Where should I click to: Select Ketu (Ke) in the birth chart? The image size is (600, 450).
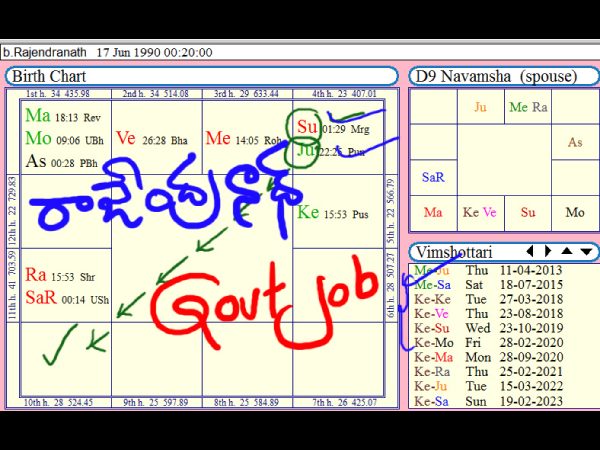(x=308, y=213)
